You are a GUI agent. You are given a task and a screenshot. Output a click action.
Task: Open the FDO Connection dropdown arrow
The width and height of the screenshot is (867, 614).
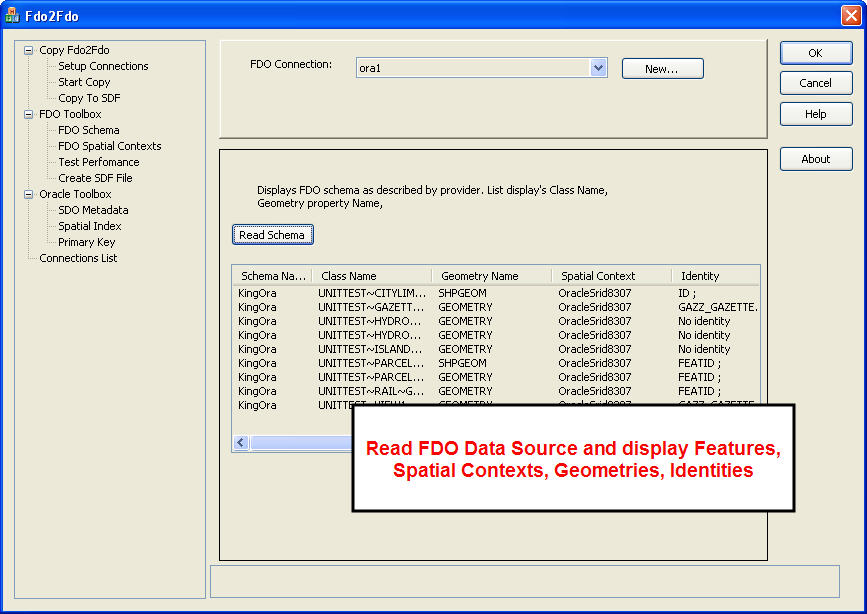(x=598, y=68)
